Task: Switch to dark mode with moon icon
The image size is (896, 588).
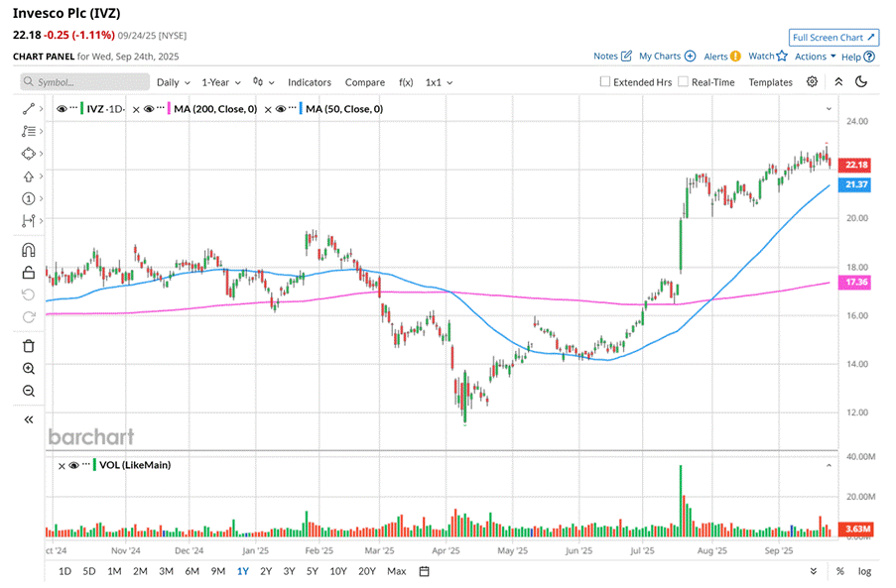Action: (x=861, y=82)
